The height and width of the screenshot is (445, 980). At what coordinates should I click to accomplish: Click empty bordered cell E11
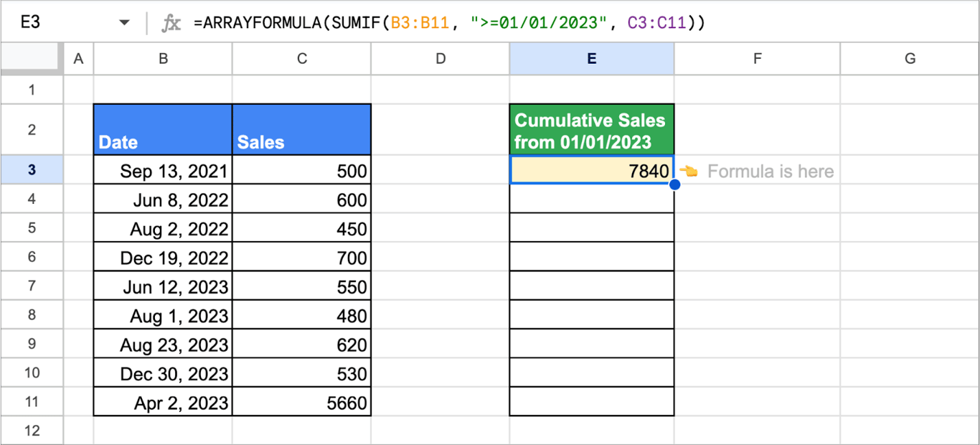point(592,402)
